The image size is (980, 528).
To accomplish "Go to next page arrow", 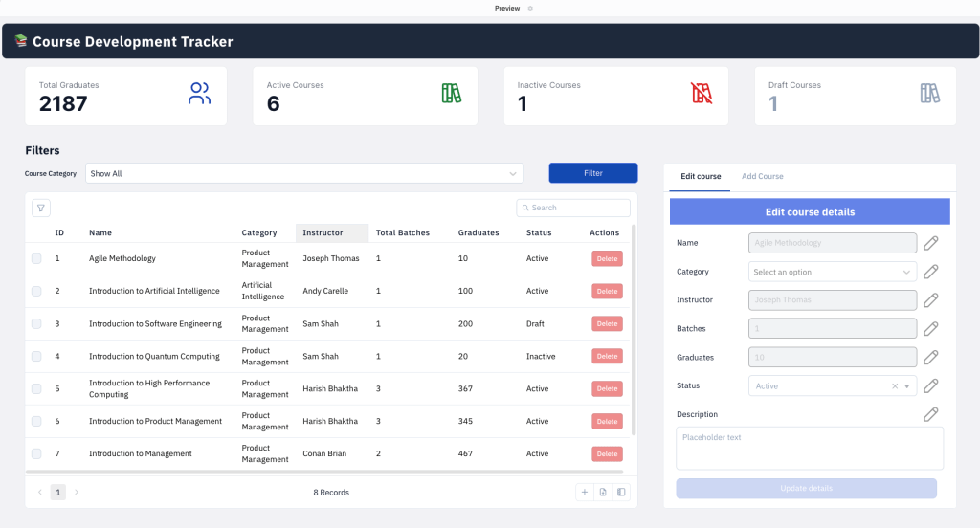I will (77, 493).
